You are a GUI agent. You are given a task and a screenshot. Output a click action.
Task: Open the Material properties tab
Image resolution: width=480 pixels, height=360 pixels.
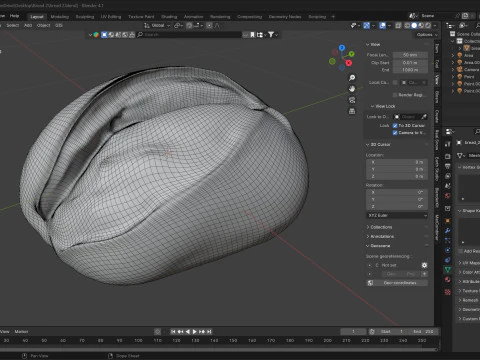tap(448, 279)
